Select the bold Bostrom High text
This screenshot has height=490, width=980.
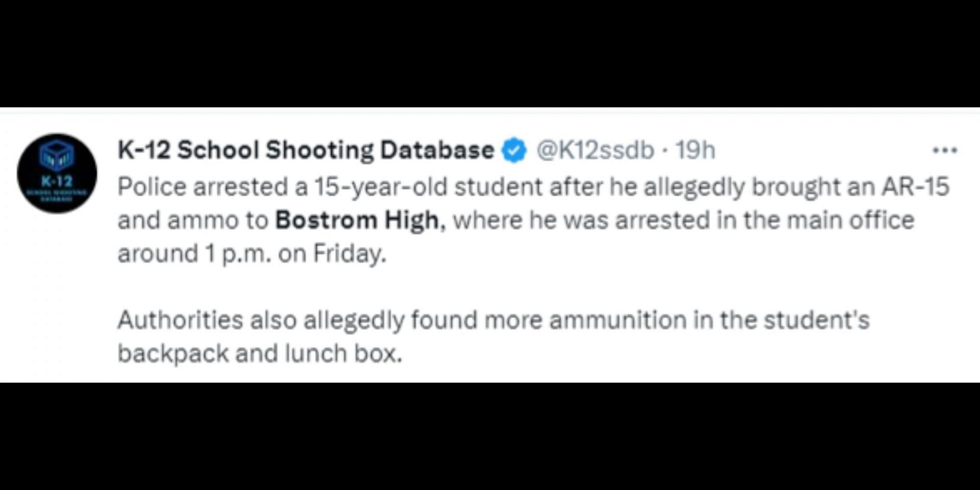(x=357, y=220)
